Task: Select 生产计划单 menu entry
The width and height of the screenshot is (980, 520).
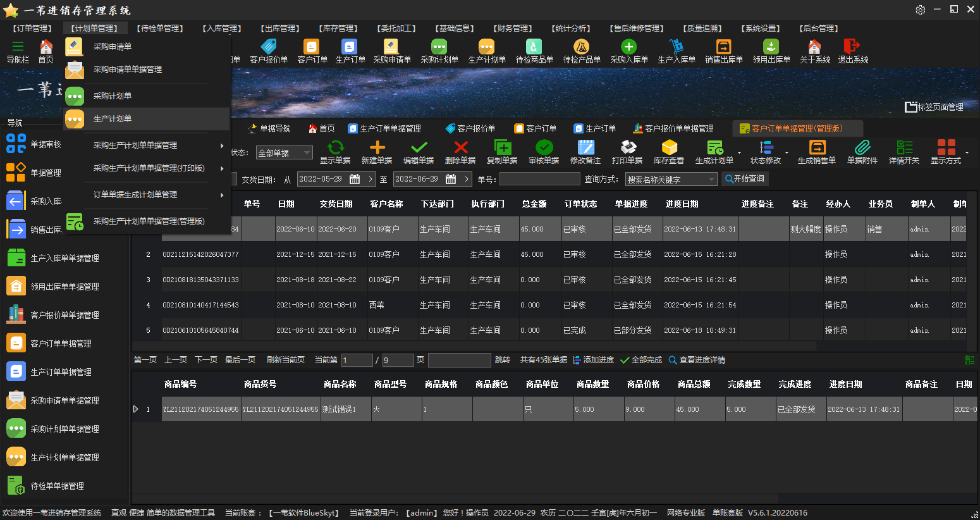Action: click(146, 119)
